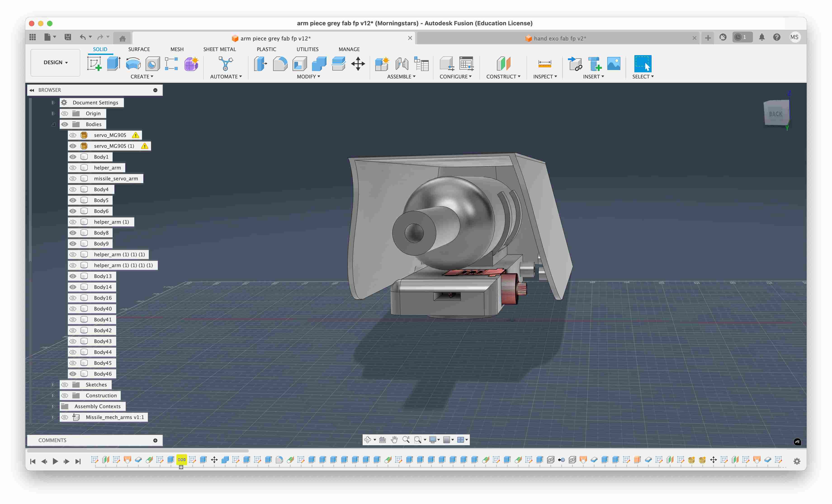
Task: Select the Insert Canvas image tool
Action: (x=614, y=64)
